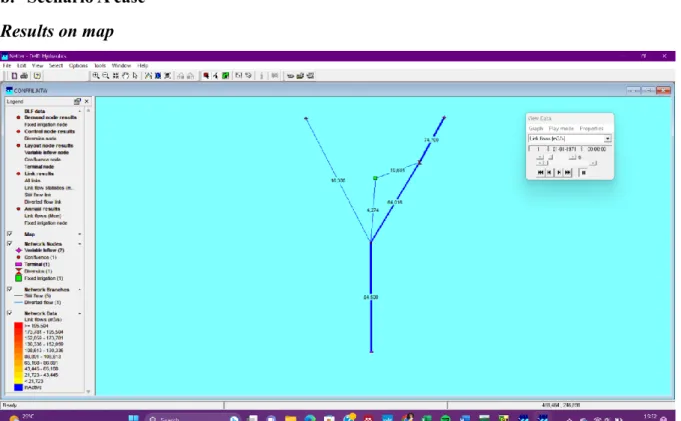Click play forward in View Data
The height and width of the screenshot is (421, 681).
559,172
